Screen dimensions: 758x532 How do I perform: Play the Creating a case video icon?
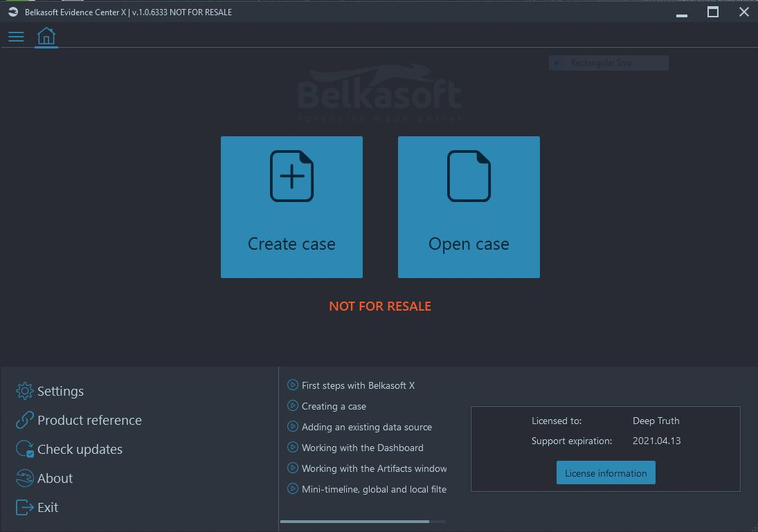tap(292, 405)
